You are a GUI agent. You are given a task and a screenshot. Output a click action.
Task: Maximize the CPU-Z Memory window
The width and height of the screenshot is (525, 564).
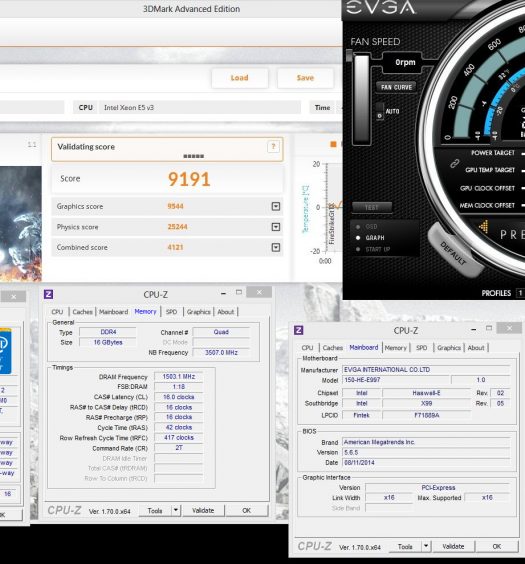pyautogui.click(x=239, y=292)
